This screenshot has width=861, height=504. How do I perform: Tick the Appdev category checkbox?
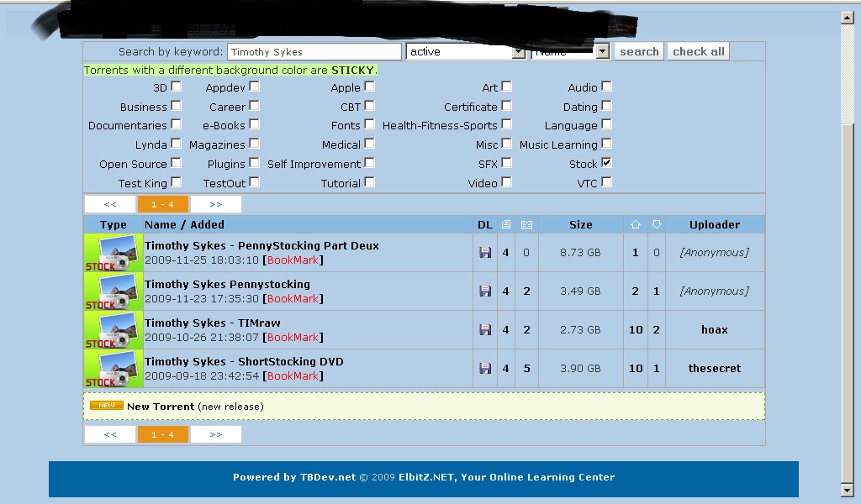(x=254, y=87)
